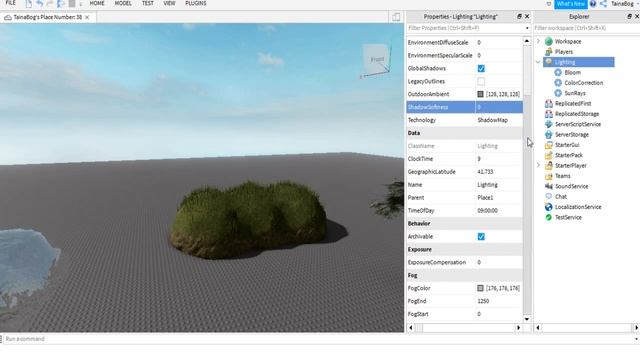640x360 pixels.
Task: Open the FILE menu
Action: pyautogui.click(x=11, y=3)
